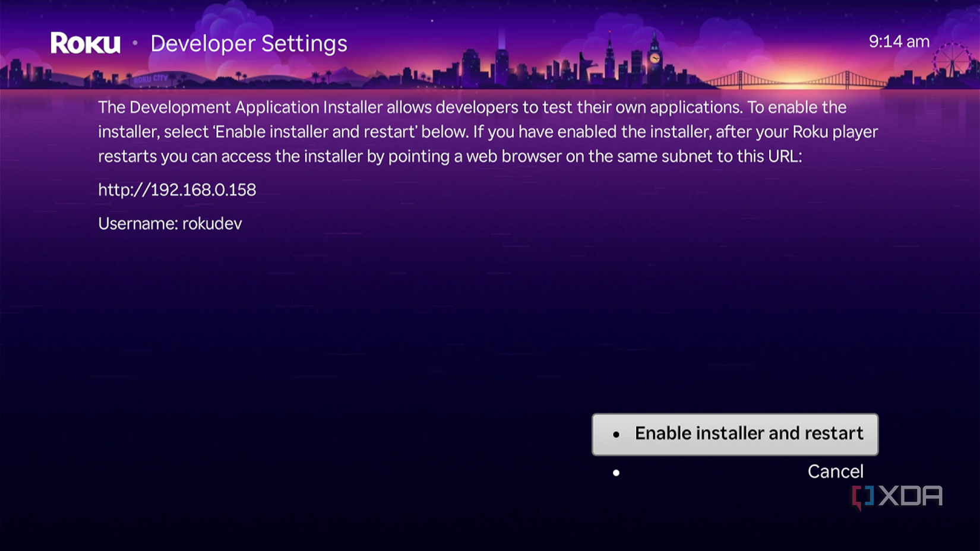Select 'Enable installer and restart' option

(735, 434)
